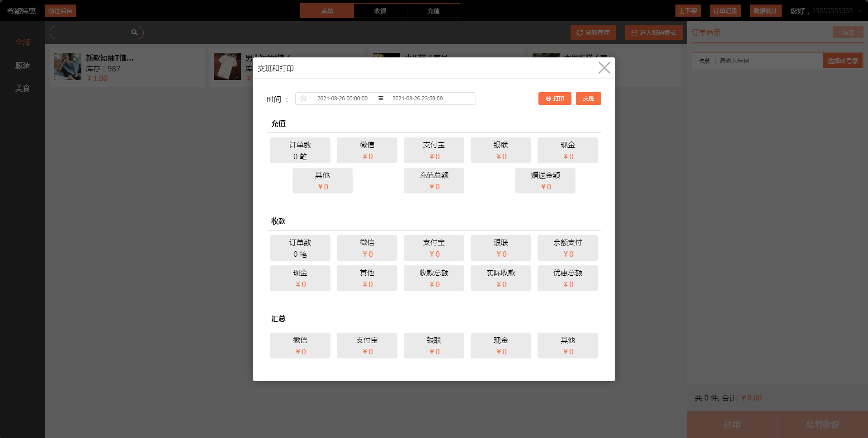Viewport: 868px width, 438px height.
Task: Open 订单记录
Action: pos(725,11)
